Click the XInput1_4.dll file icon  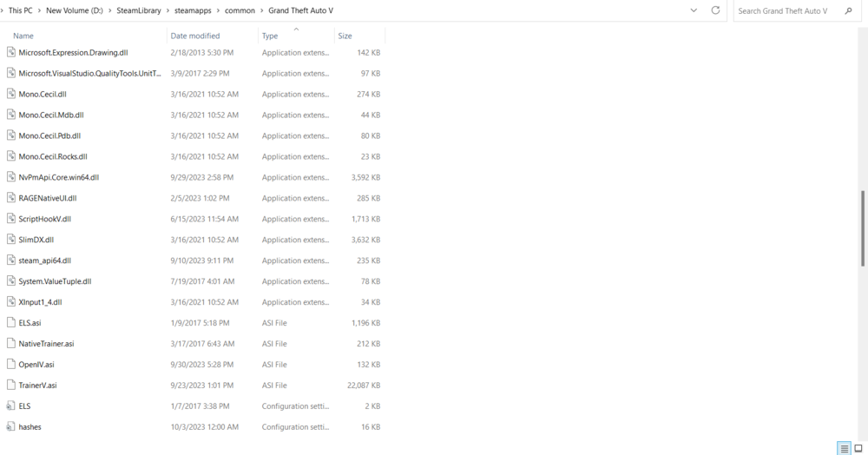click(10, 301)
